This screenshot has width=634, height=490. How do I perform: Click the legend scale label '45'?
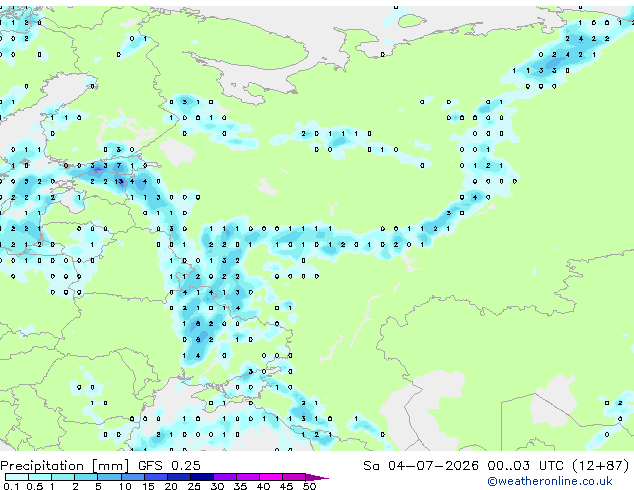286,486
